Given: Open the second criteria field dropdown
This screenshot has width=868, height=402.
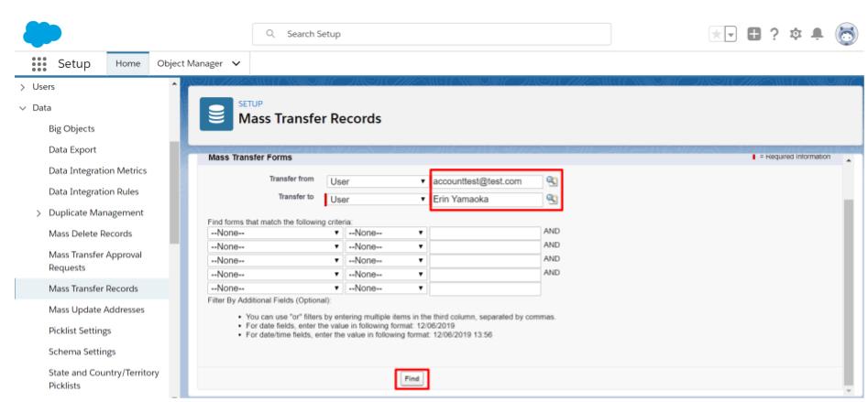Looking at the screenshot, I should pyautogui.click(x=275, y=246).
